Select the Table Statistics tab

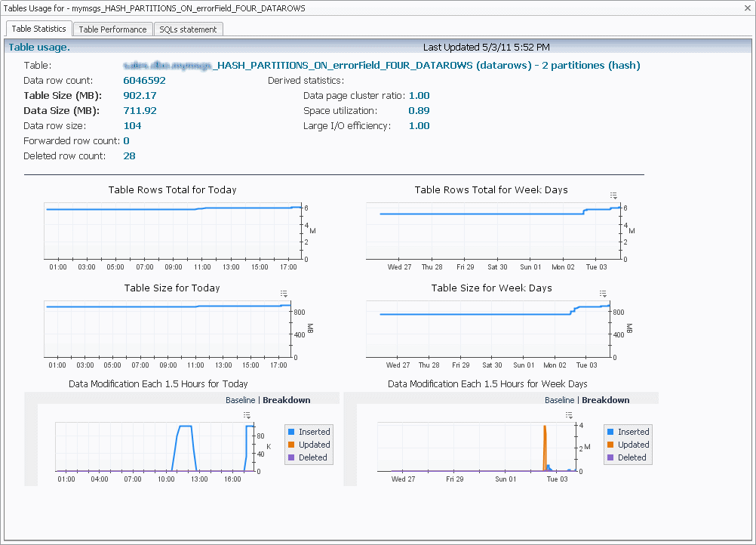39,29
